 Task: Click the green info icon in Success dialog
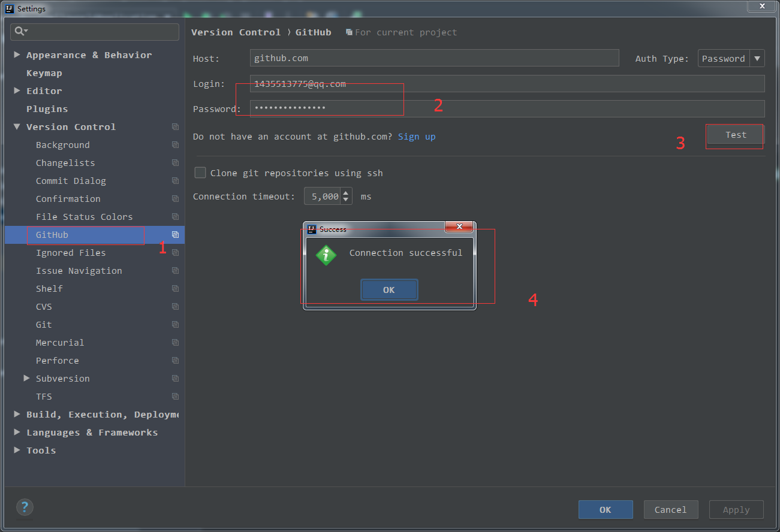click(326, 255)
